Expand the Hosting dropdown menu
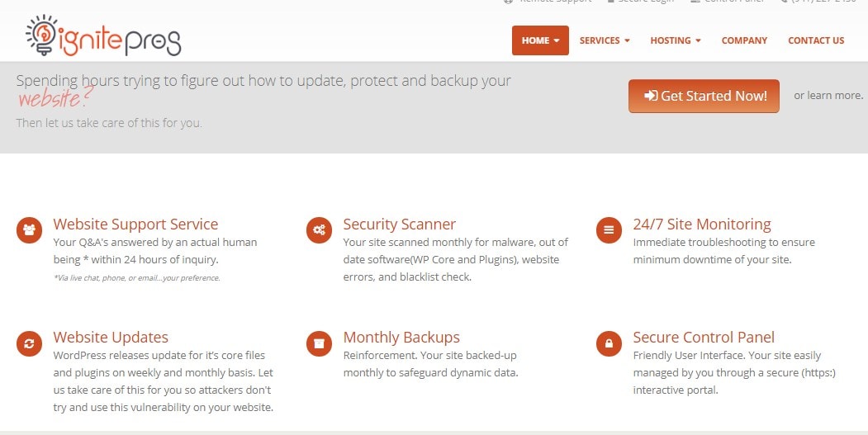 pyautogui.click(x=676, y=40)
